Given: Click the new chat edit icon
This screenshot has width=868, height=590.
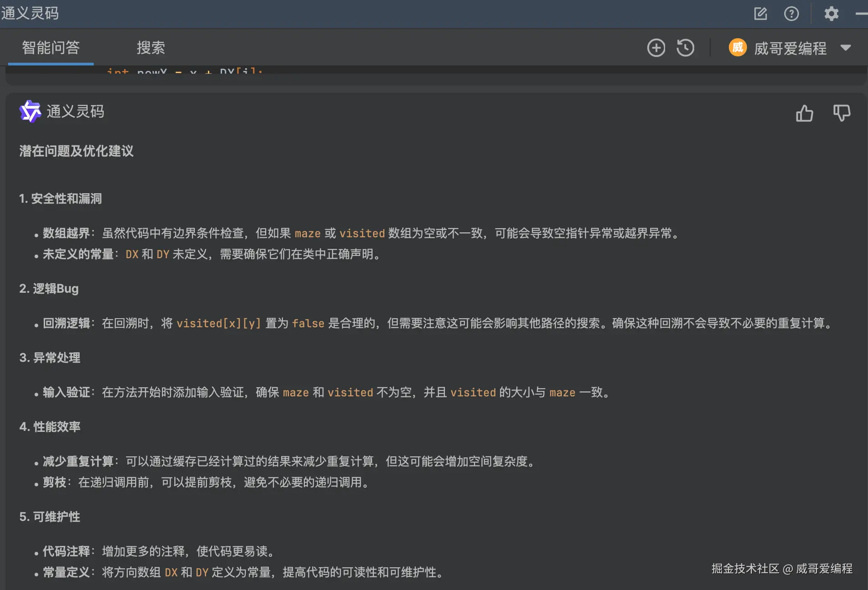Looking at the screenshot, I should (760, 14).
